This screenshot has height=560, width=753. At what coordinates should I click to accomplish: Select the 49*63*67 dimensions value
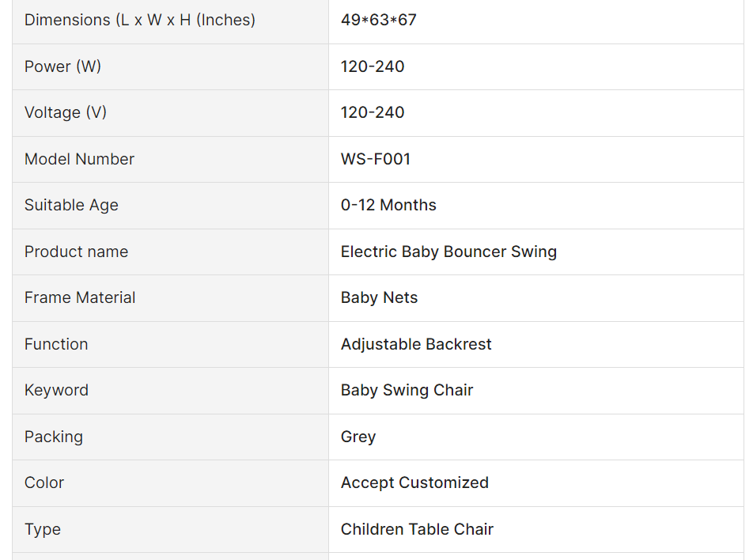click(378, 20)
